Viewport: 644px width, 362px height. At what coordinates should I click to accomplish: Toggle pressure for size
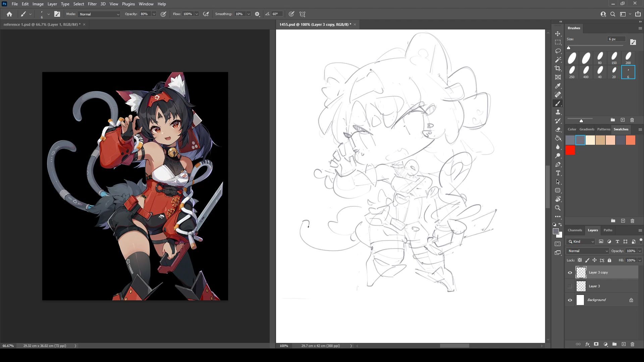(291, 14)
